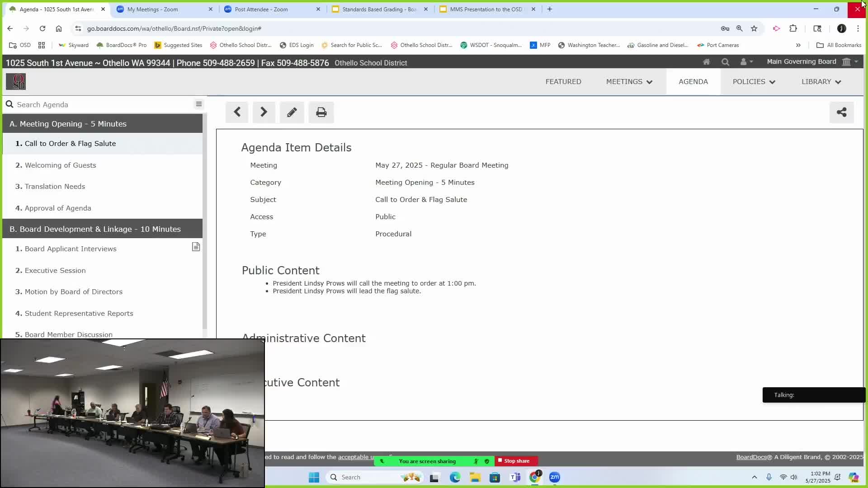Open the Zoom app in taskbar

tap(555, 477)
